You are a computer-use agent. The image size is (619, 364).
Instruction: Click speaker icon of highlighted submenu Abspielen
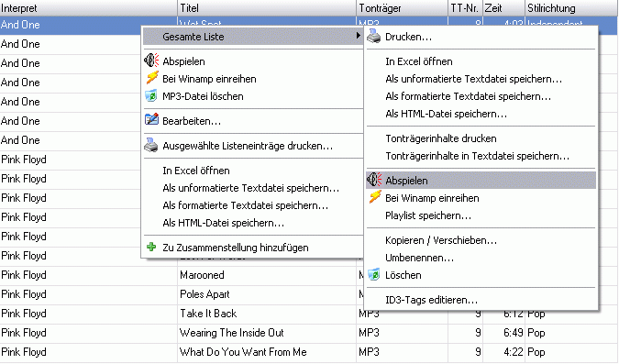click(374, 180)
